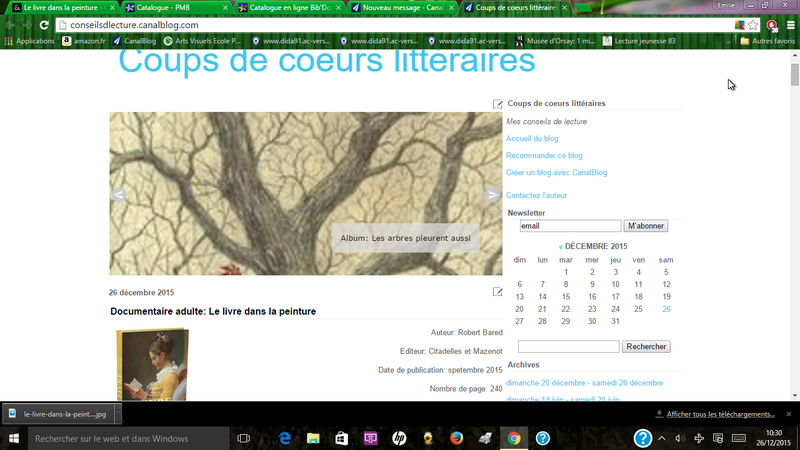Click the red extension icon in the toolbar
This screenshot has width=800, height=450.
point(772,25)
